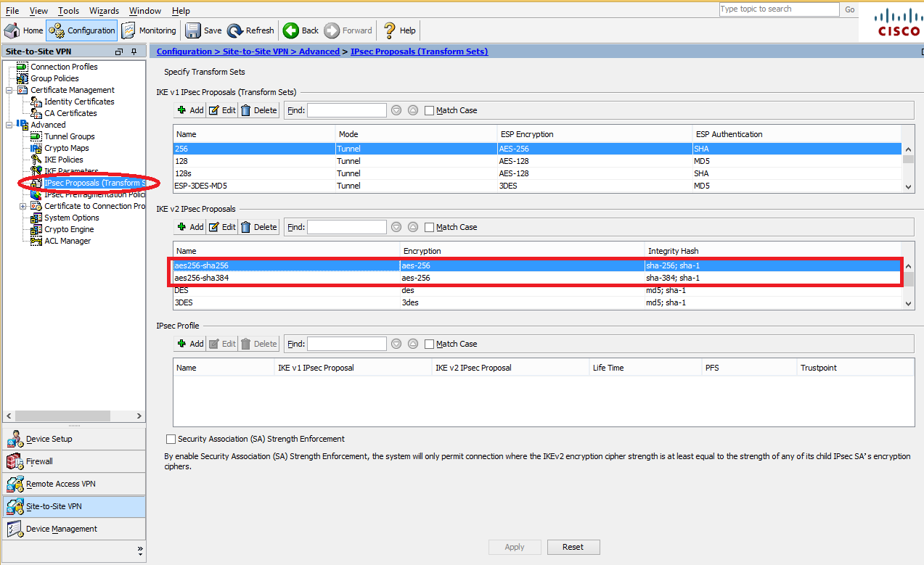
Task: Open the Configuration view
Action: tap(81, 30)
